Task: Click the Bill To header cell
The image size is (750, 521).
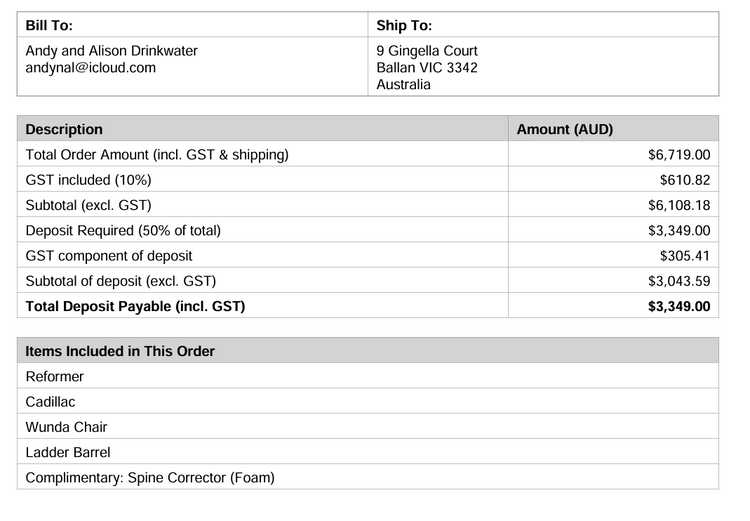Action: click(x=49, y=25)
